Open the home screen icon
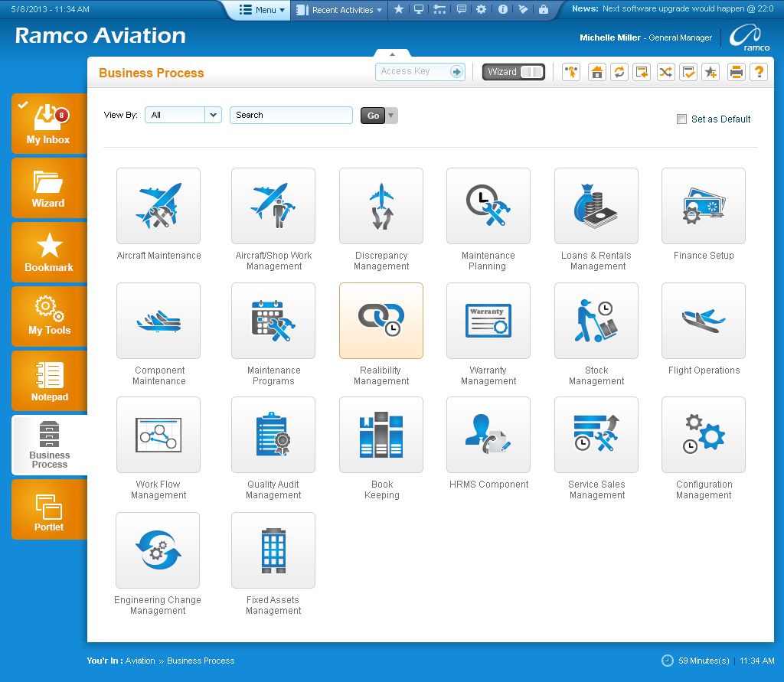The image size is (784, 682). (597, 71)
